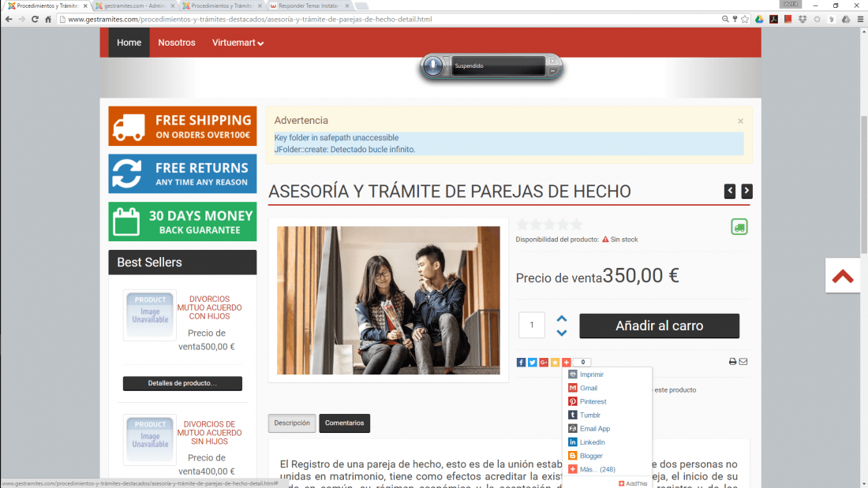The width and height of the screenshot is (868, 488).
Task: Add to favorites with the yellow star share icon
Action: click(x=555, y=363)
